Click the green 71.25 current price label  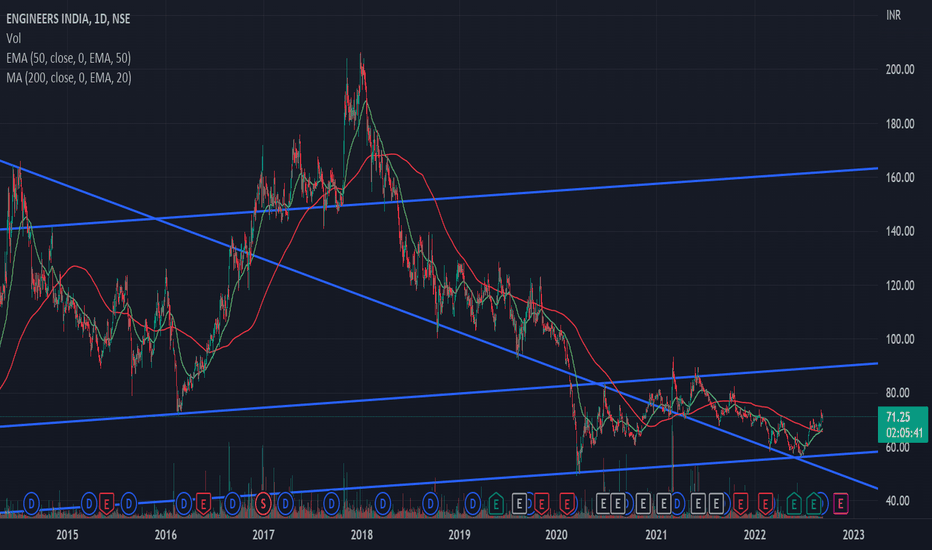pos(898,417)
